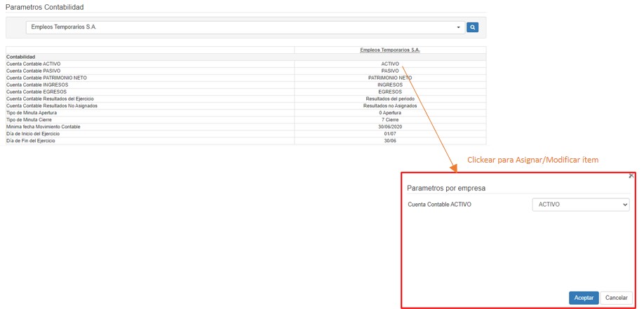
Task: Click the Cancelar button
Action: click(x=616, y=298)
